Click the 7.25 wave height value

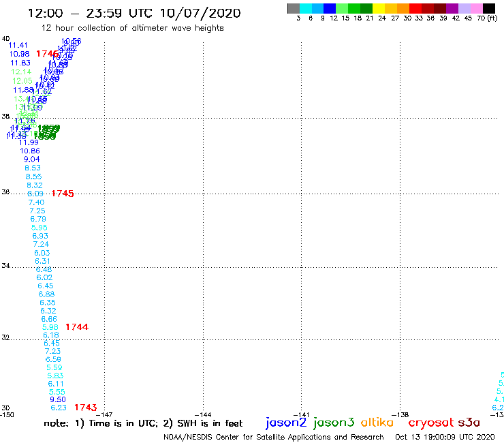pos(37,211)
